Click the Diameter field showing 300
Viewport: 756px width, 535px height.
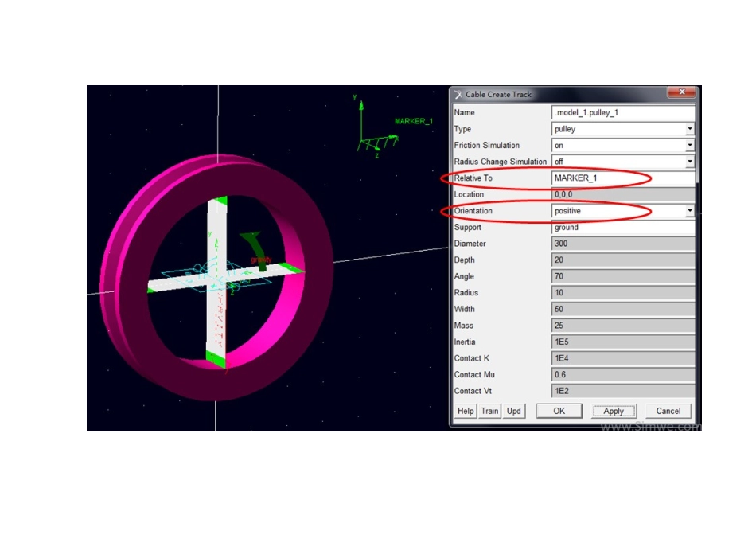622,244
